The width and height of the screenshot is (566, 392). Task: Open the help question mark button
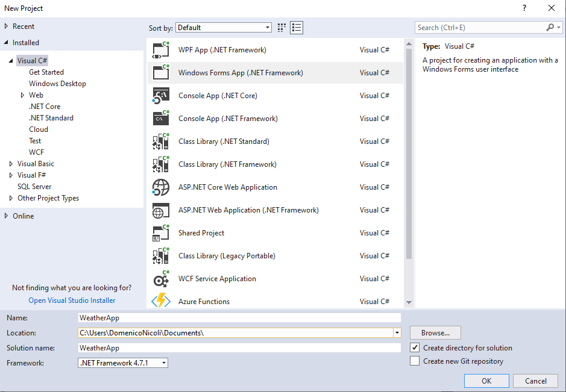tap(524, 8)
